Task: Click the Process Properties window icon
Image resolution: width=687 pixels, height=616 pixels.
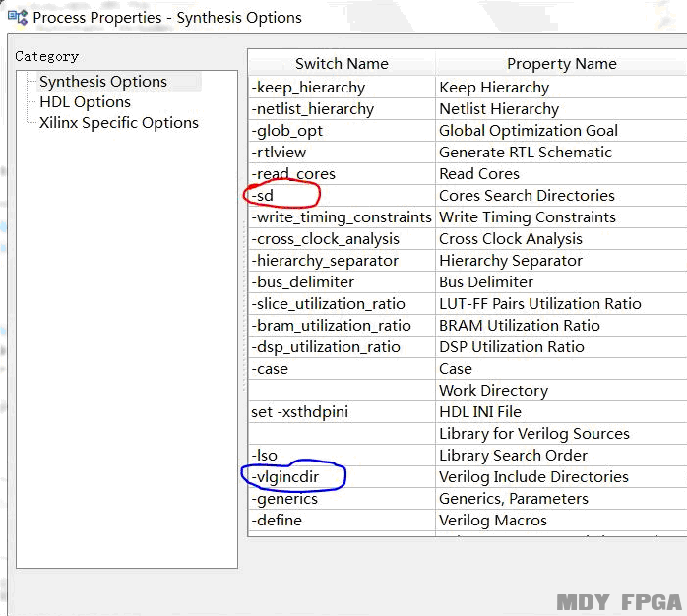Action: click(x=17, y=17)
